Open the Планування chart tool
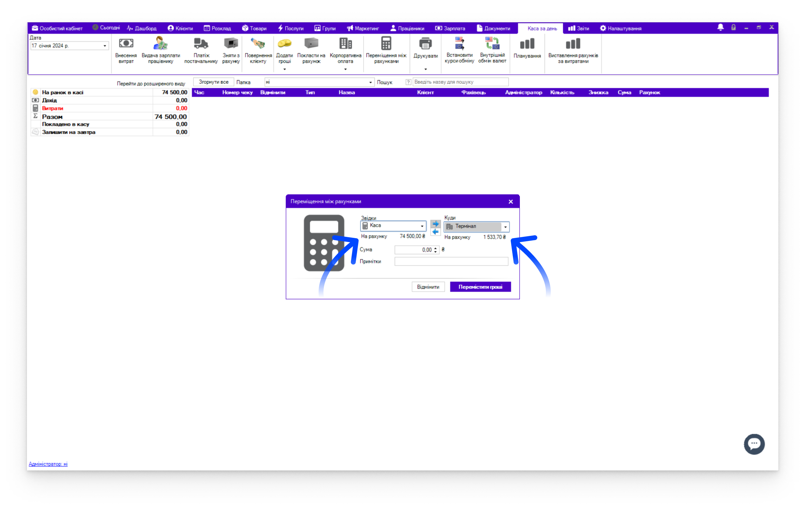 click(527, 49)
